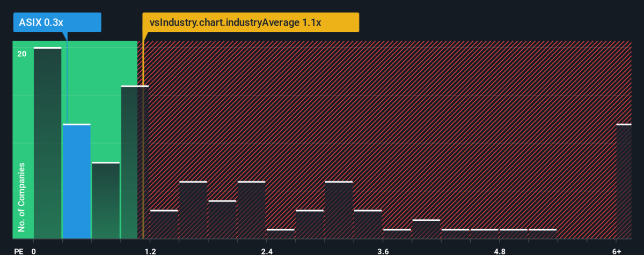Click the tallest bar at PE 0
The height and width of the screenshot is (255, 644).
(47, 144)
